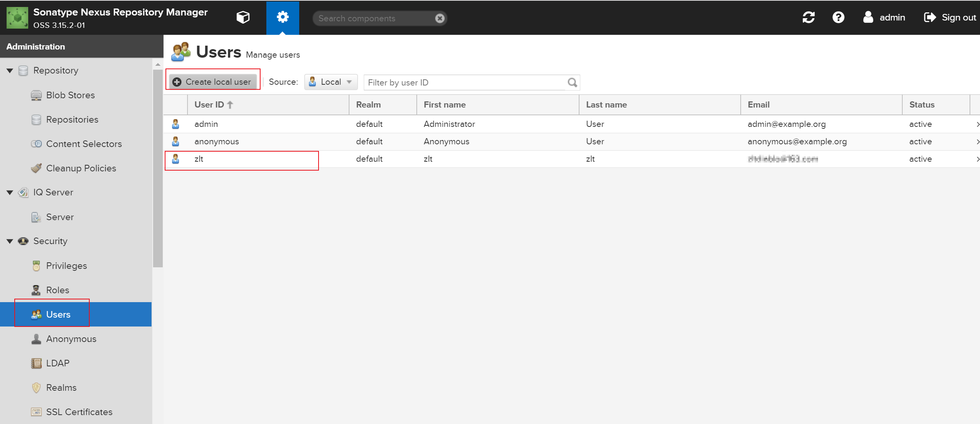Click the First name column header
The image size is (980, 424).
point(498,105)
